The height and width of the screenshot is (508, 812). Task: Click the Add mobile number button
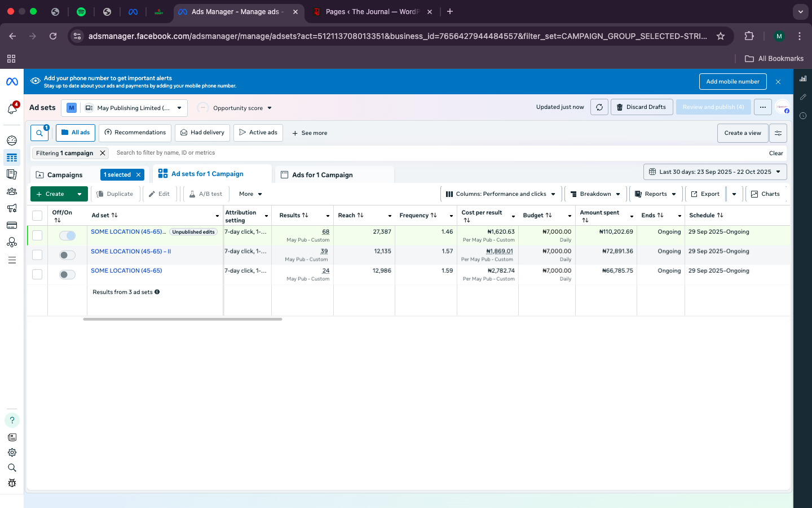(732, 82)
